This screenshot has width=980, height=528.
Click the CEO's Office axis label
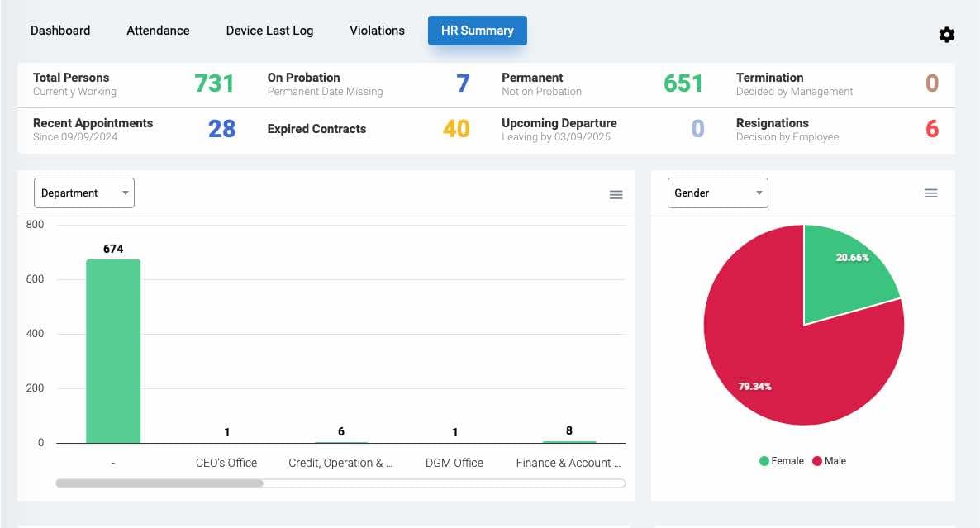(226, 463)
